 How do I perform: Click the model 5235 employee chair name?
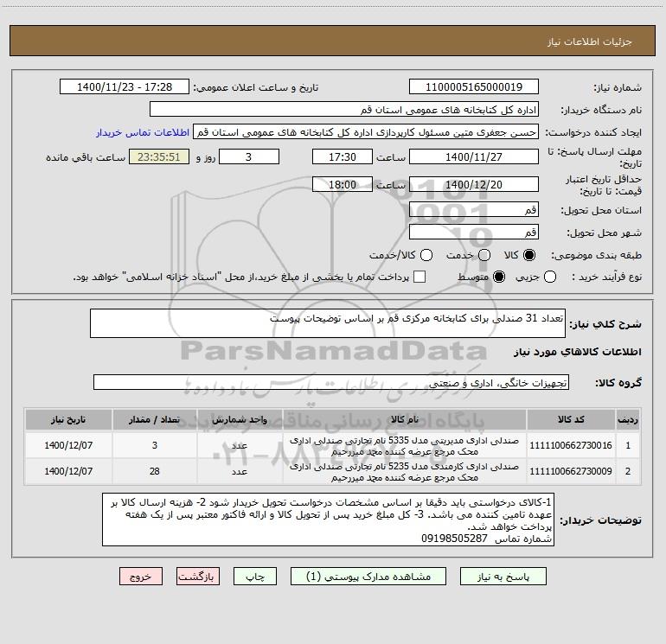coord(405,472)
